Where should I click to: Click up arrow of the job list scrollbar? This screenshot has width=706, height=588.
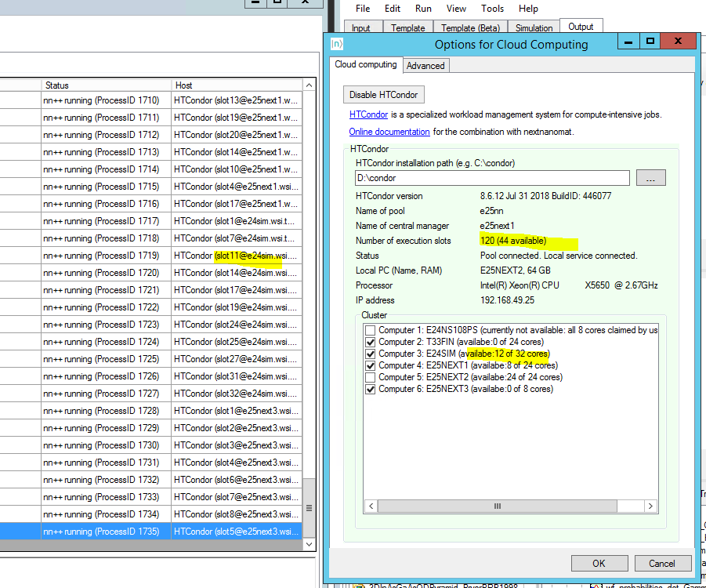[x=309, y=85]
